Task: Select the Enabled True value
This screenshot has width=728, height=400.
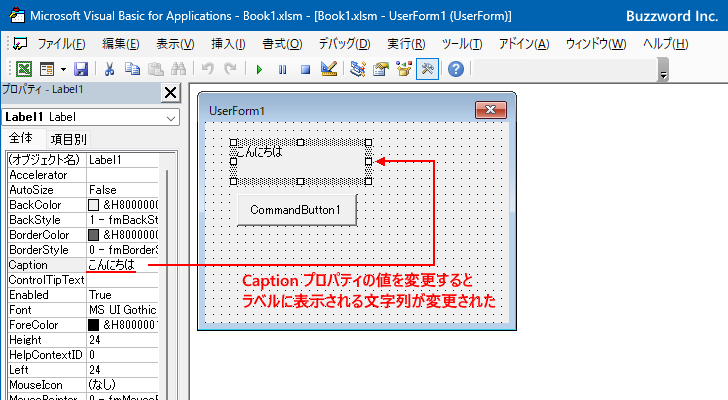Action: point(123,295)
